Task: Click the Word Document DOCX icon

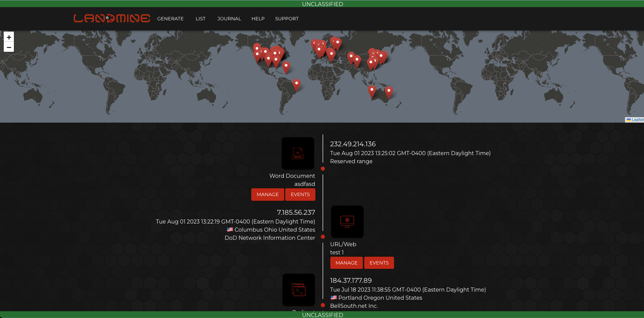Action: pyautogui.click(x=298, y=153)
